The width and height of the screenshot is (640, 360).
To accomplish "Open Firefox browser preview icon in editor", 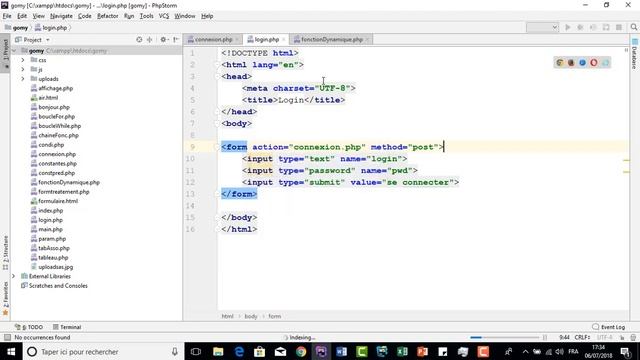I will pos(571,62).
